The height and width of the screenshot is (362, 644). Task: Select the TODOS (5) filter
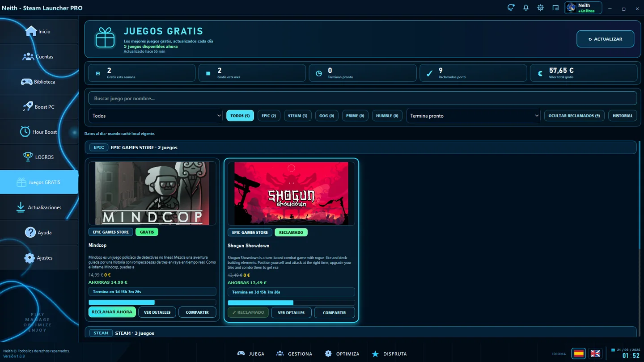(240, 116)
